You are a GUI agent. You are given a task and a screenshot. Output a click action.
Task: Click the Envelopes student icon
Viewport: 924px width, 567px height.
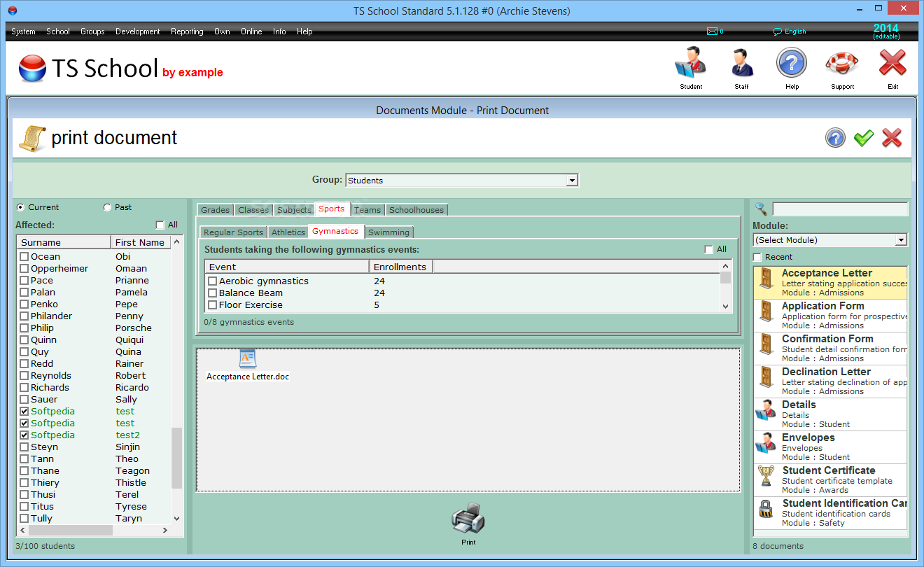[x=766, y=443]
